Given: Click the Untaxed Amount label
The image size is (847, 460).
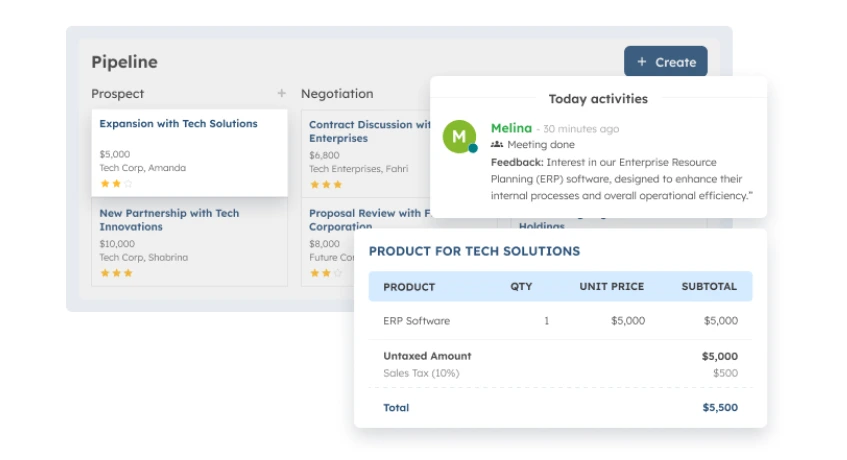Looking at the screenshot, I should point(427,356).
